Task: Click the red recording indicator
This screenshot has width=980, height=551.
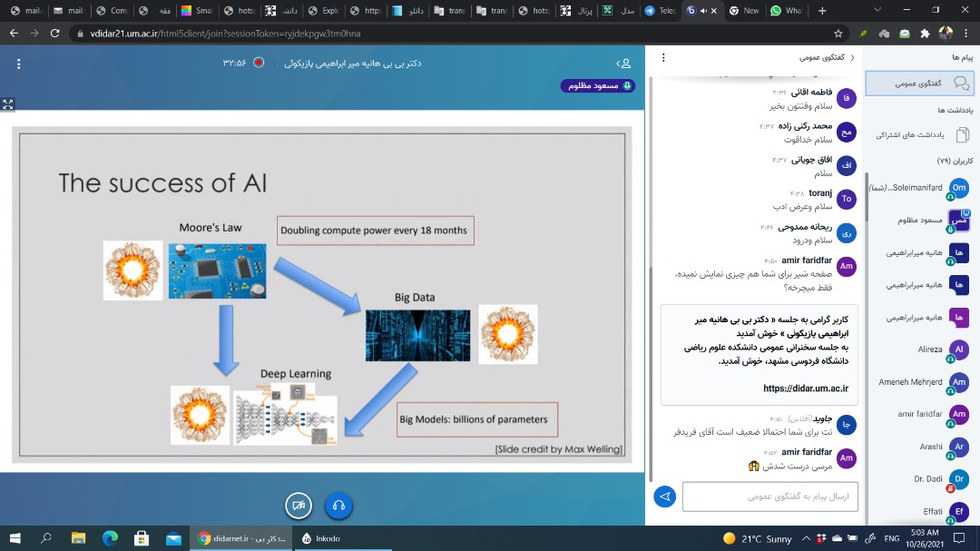Action: tap(259, 64)
